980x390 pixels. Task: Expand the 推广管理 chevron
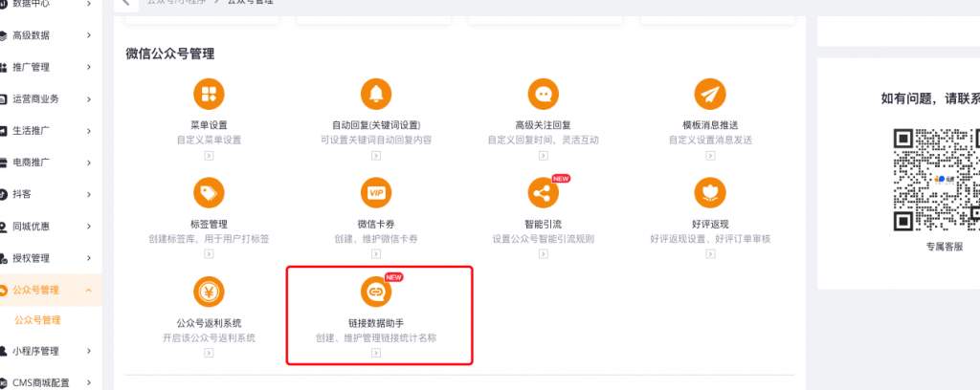(89, 68)
